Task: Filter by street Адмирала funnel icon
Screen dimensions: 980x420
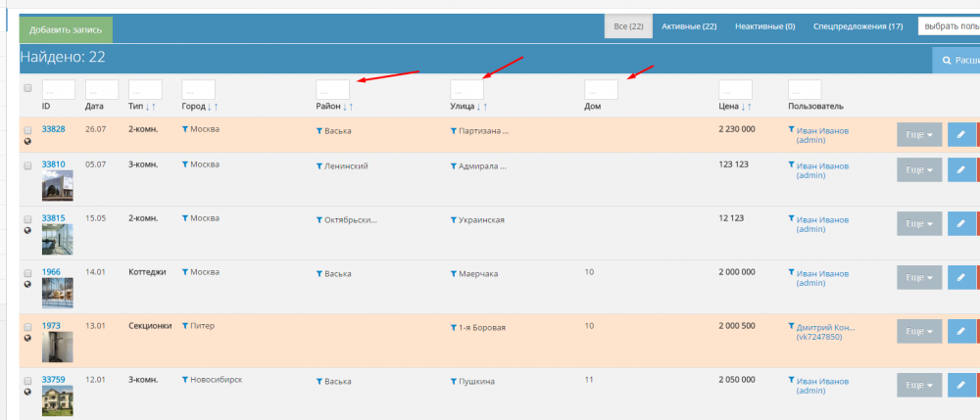Action: click(453, 166)
